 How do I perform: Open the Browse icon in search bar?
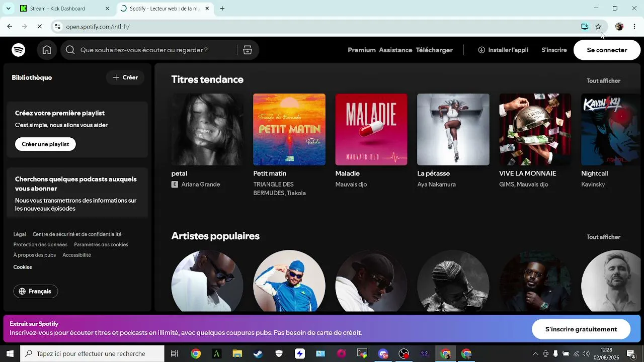pyautogui.click(x=248, y=50)
